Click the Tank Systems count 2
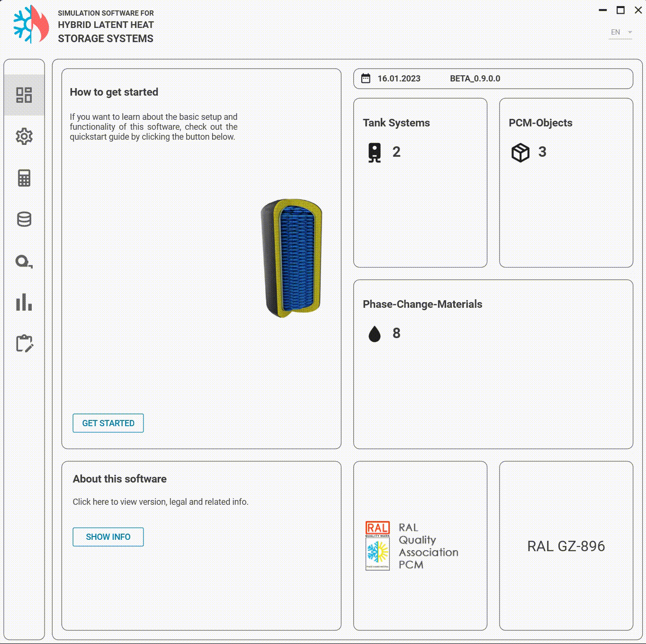The height and width of the screenshot is (644, 646). click(x=396, y=152)
